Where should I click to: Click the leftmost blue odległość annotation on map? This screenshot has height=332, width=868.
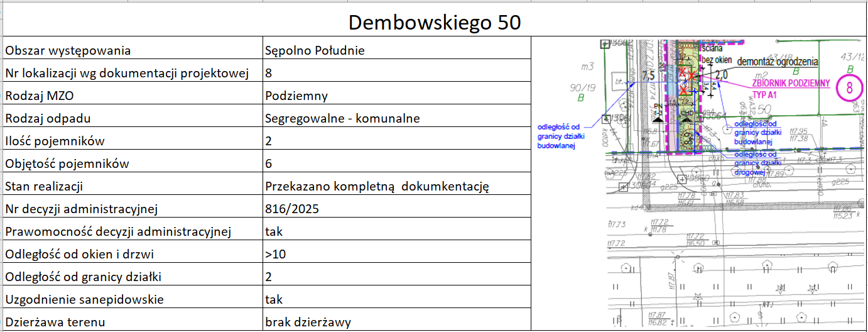[558, 136]
